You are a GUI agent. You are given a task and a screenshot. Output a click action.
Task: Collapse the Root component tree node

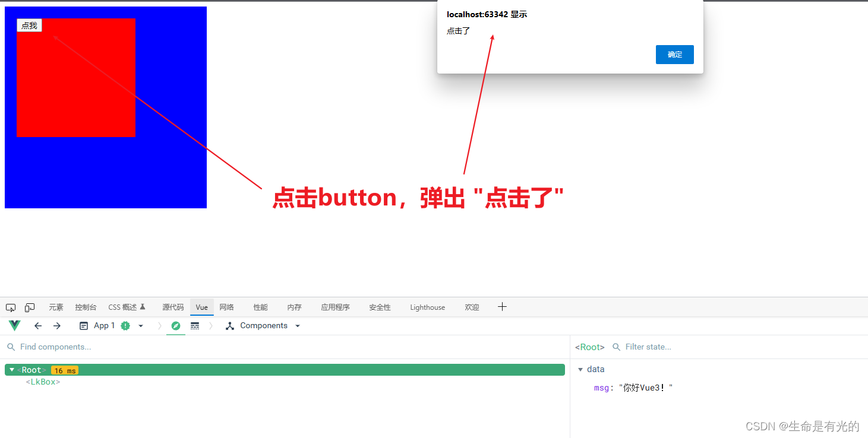point(12,370)
